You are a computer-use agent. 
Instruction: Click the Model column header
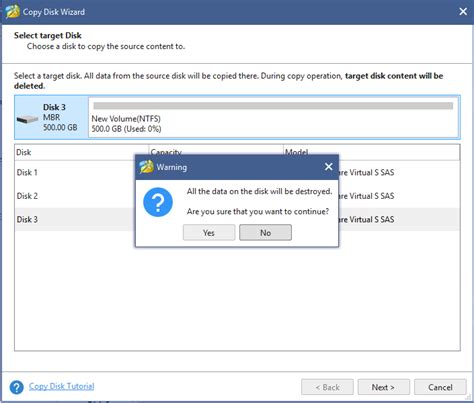point(371,152)
